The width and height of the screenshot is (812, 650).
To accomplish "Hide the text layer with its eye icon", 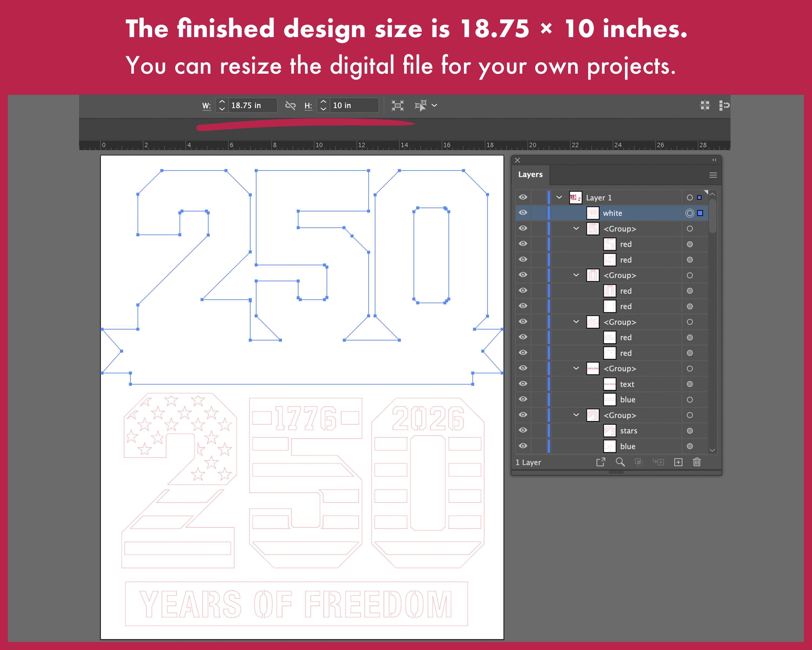I will coord(523,383).
